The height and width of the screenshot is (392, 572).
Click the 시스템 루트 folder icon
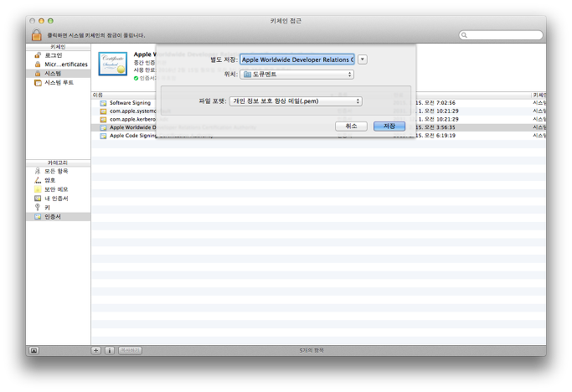pos(38,83)
